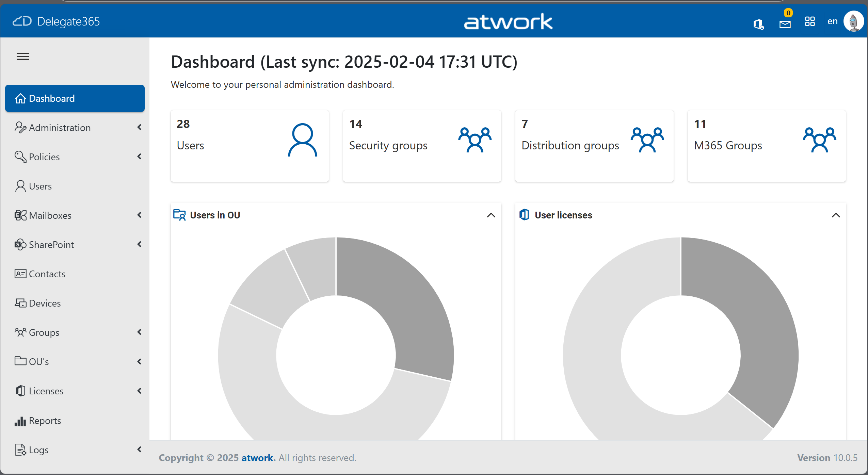Click the Dashboard last sync heading
This screenshot has height=475, width=868.
coord(344,62)
